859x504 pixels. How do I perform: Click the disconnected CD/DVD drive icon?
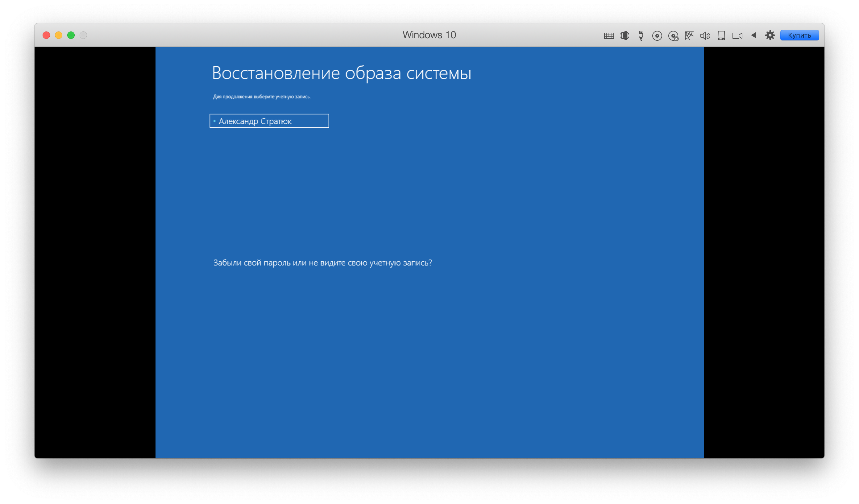pyautogui.click(x=673, y=36)
